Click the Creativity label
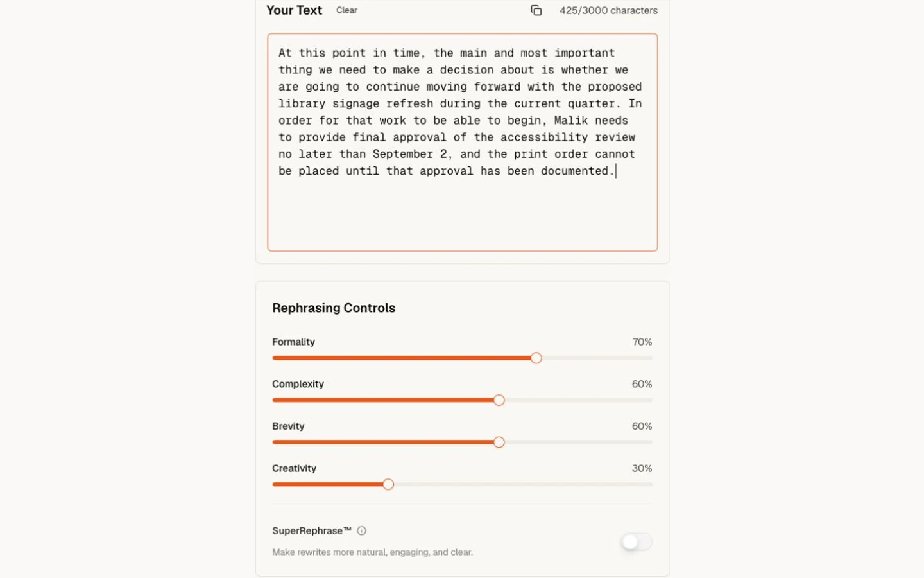Viewport: 924px width, 578px height. [x=294, y=468]
